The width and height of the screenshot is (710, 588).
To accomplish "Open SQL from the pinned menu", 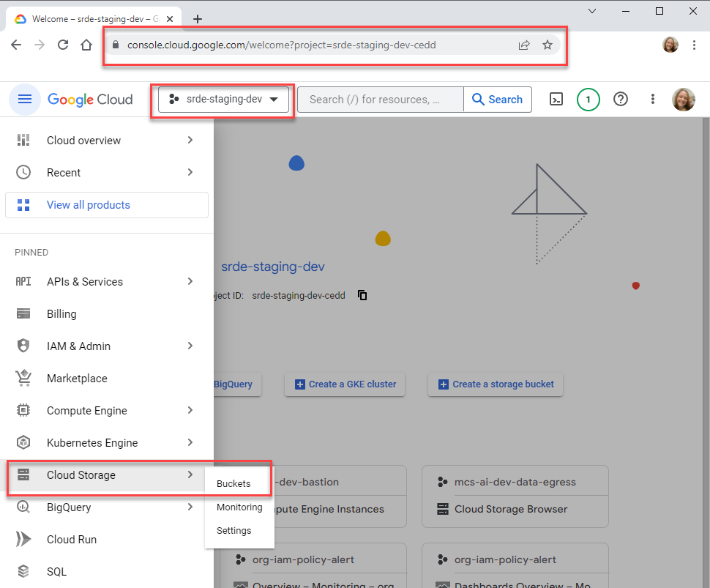I will (x=107, y=571).
